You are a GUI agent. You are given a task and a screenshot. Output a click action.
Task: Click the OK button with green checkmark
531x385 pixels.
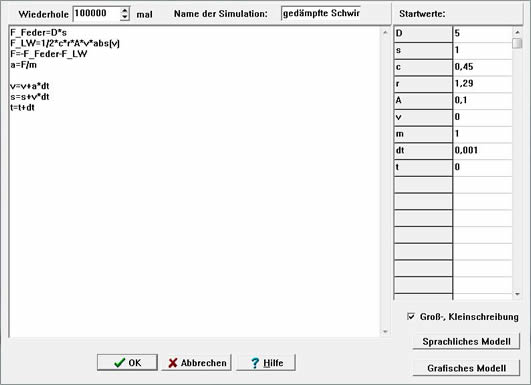[x=127, y=362]
